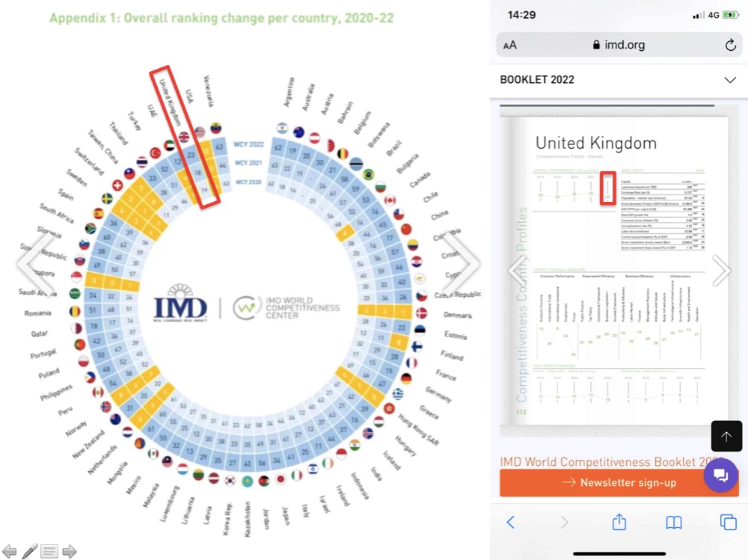Open the purple chat bubble icon
This screenshot has width=748, height=560.
(720, 476)
